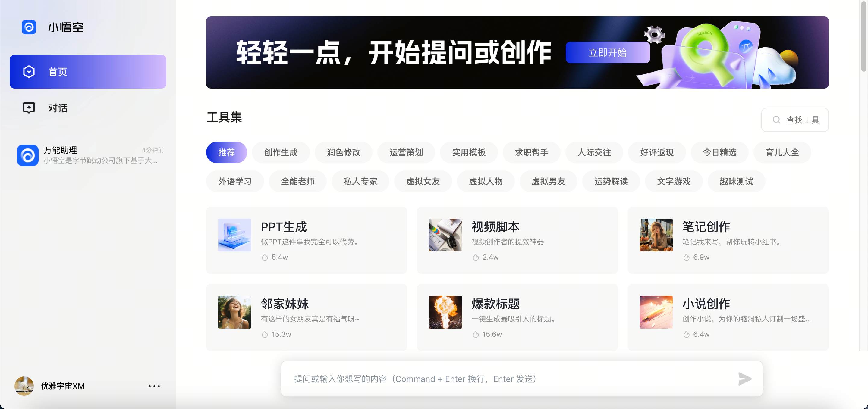This screenshot has width=868, height=409.
Task: Click the 提问或输入 message input box
Action: (x=505, y=379)
